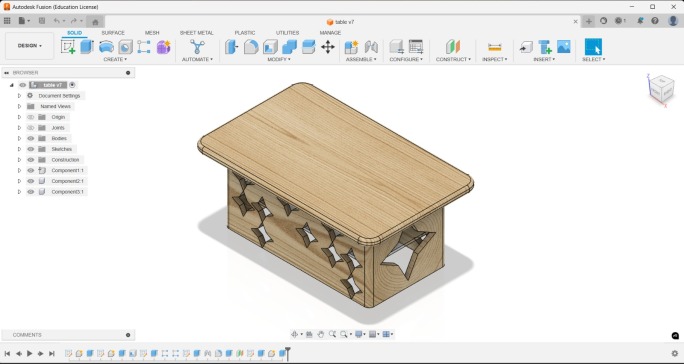Open the Construct dropdown label
Screen dimensions: 684x364
pos(453,59)
